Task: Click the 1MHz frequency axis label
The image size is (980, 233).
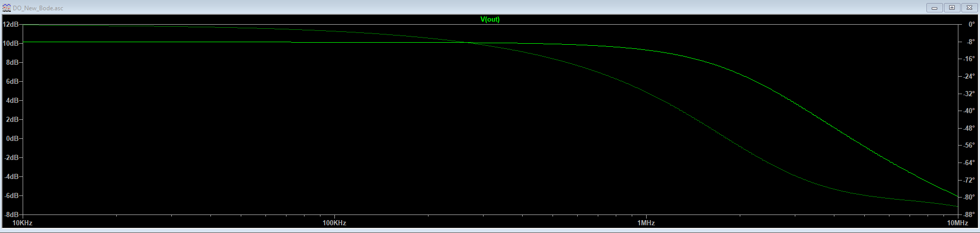Action: click(x=646, y=223)
